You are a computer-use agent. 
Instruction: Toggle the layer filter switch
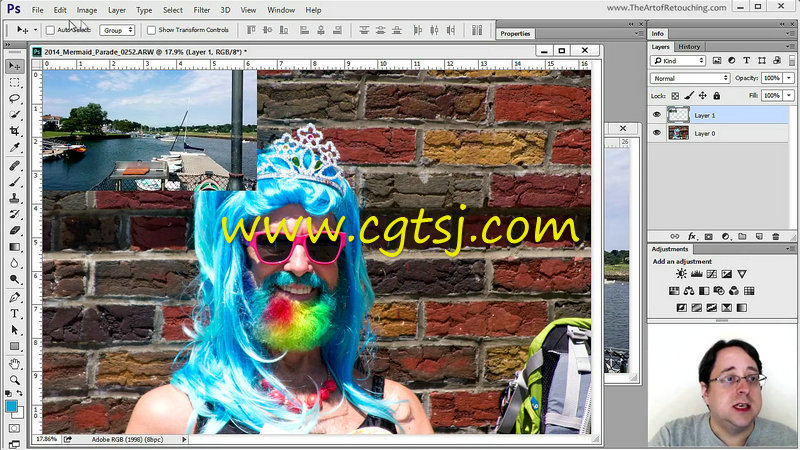(x=792, y=60)
